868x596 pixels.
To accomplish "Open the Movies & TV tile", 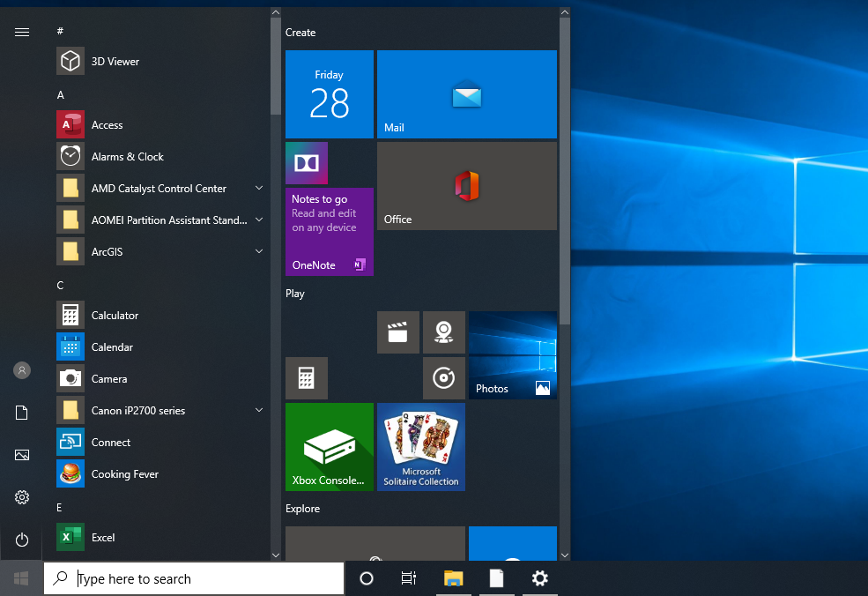I will pos(397,332).
